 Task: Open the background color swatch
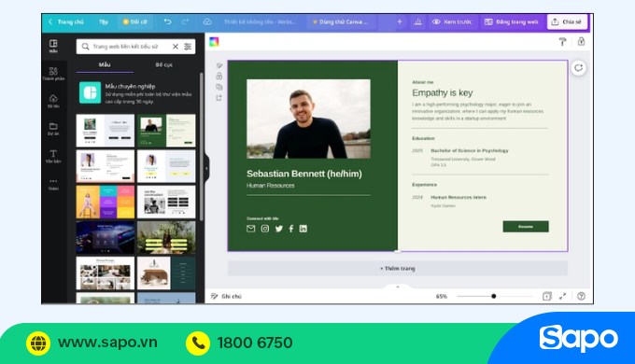[x=214, y=42]
